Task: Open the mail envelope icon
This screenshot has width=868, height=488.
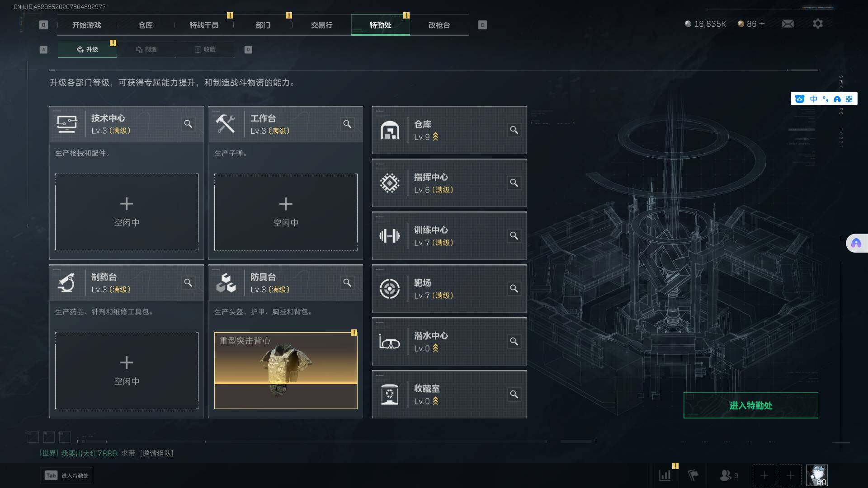Action: (788, 23)
